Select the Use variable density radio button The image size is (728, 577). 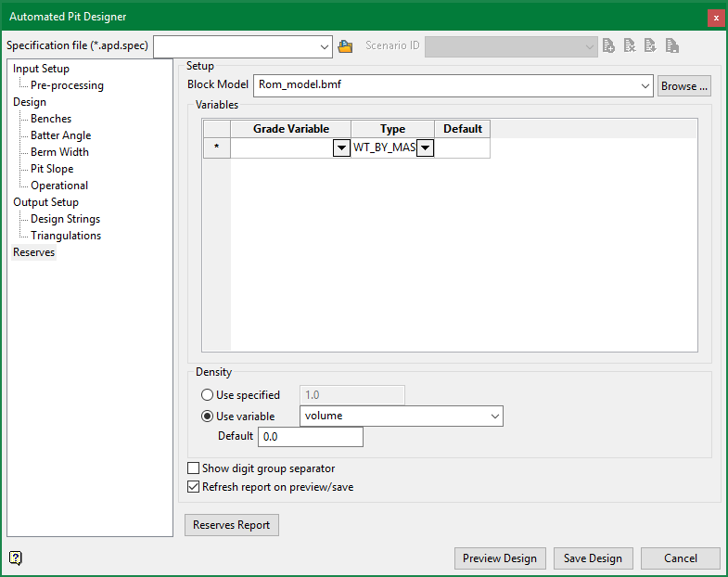coord(207,416)
